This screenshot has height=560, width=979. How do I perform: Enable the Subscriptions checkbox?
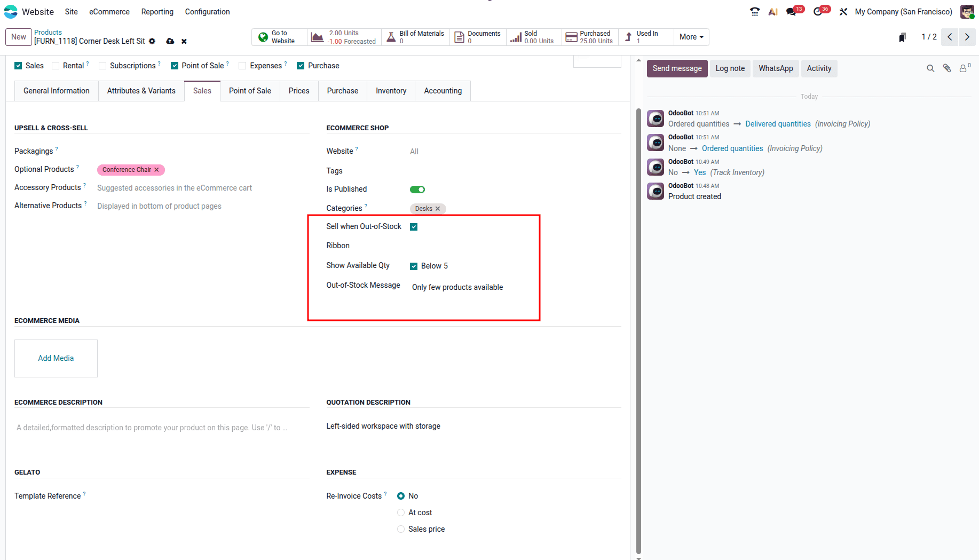click(x=102, y=66)
